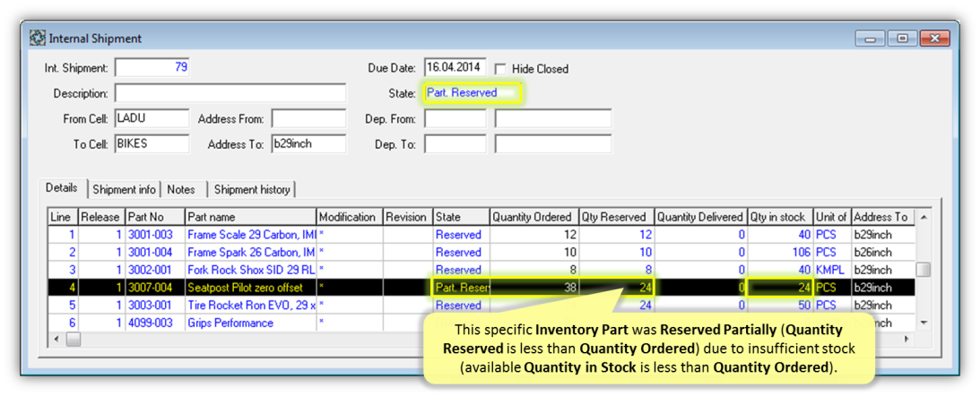Enable the Hide Closed checkbox
The width and height of the screenshot is (980, 396).
pyautogui.click(x=500, y=69)
